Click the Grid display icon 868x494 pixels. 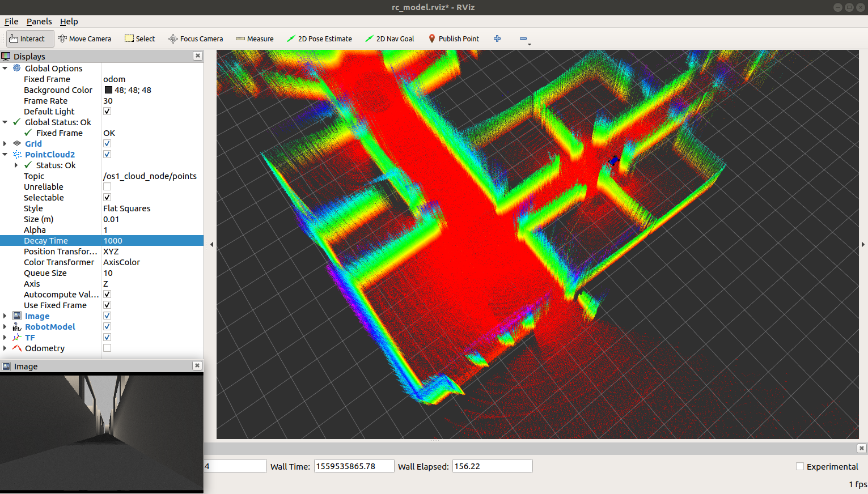pyautogui.click(x=17, y=143)
